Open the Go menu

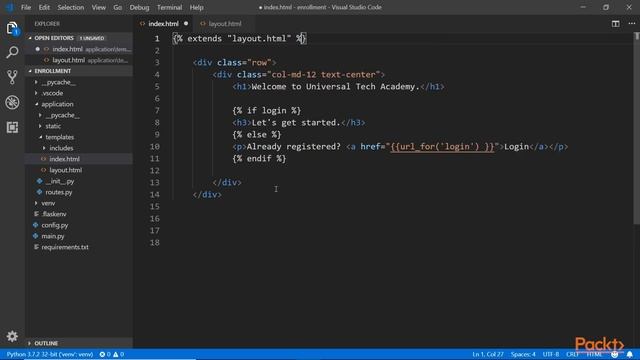118,7
